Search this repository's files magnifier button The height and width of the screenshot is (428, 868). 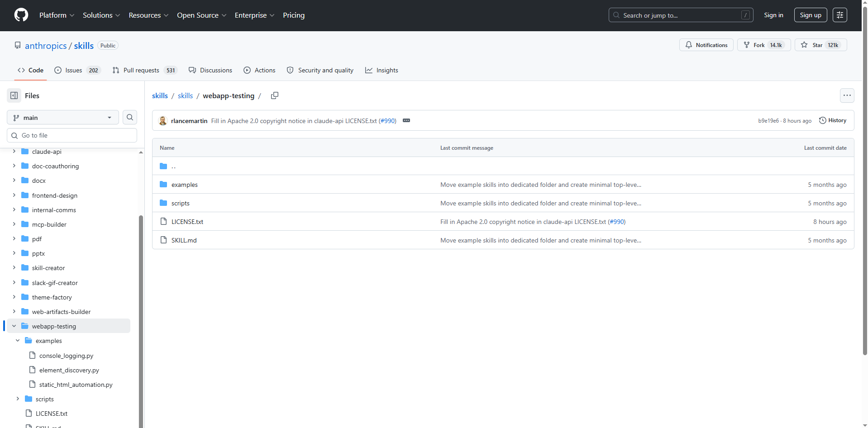click(130, 117)
